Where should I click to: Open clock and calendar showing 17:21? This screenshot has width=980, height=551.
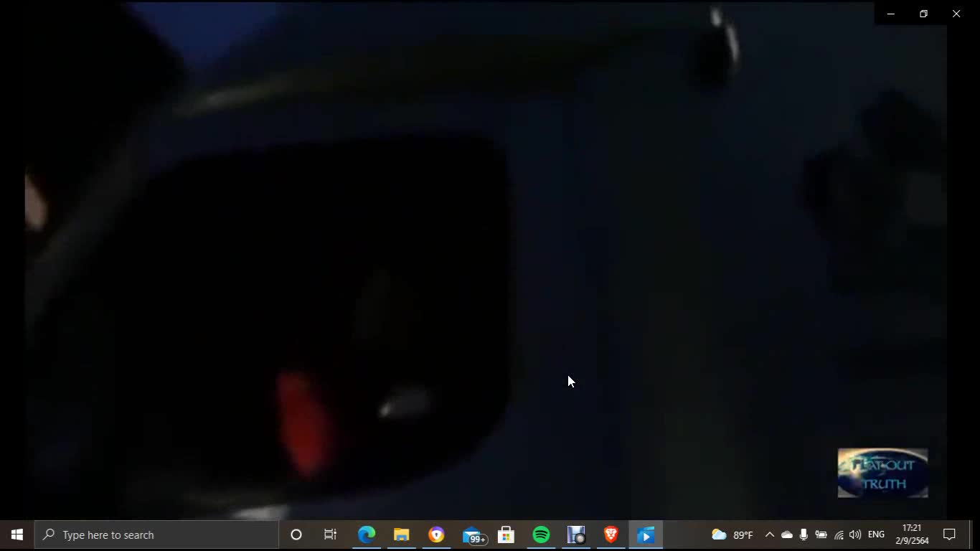[x=912, y=534]
